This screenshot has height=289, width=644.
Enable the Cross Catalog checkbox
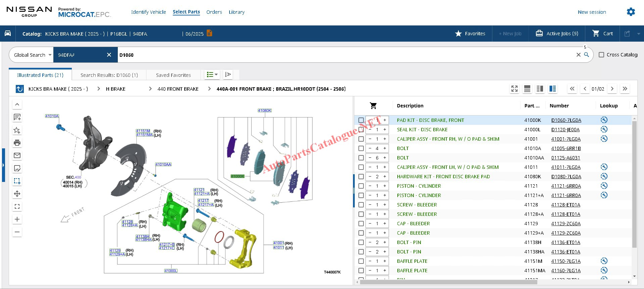tap(601, 55)
